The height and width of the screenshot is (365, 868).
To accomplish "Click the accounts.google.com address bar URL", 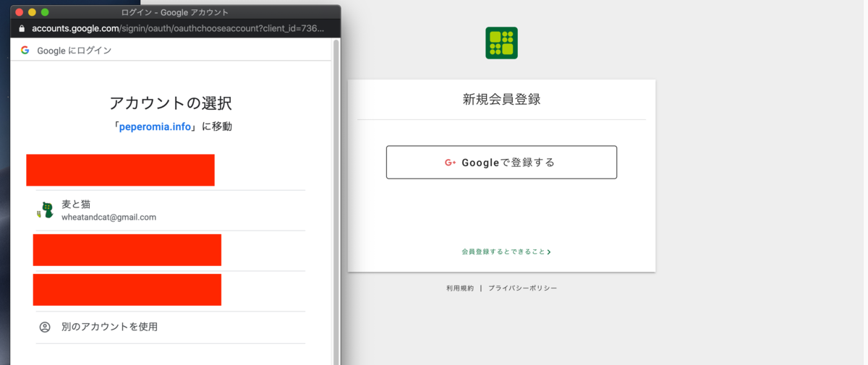I will tap(178, 28).
